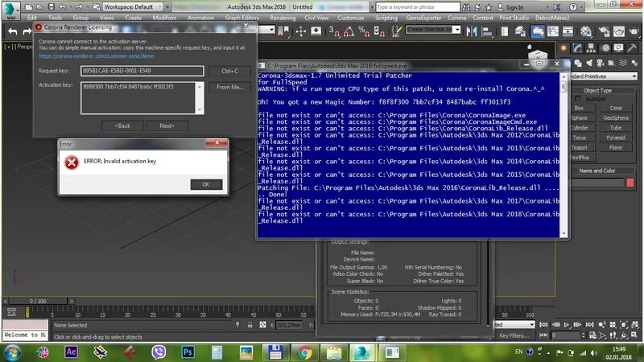Toggle the 3D Snaps icon
Viewport: 644px width, 362px height.
point(334,31)
